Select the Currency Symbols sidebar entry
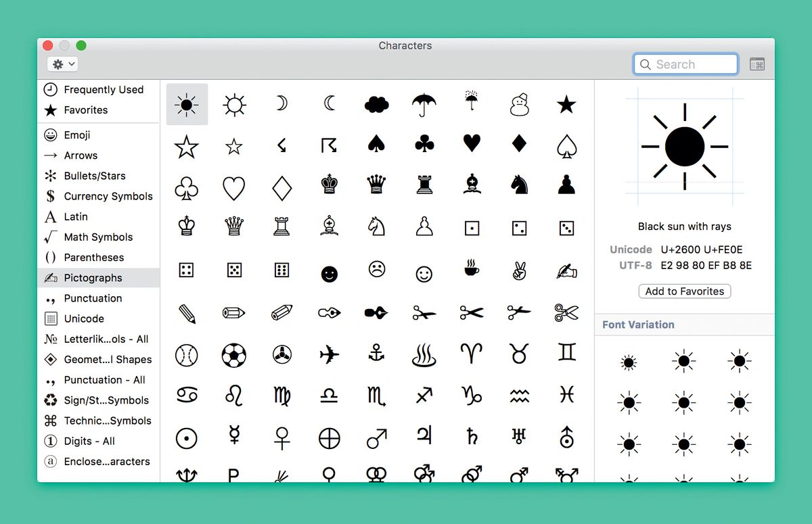 (105, 196)
